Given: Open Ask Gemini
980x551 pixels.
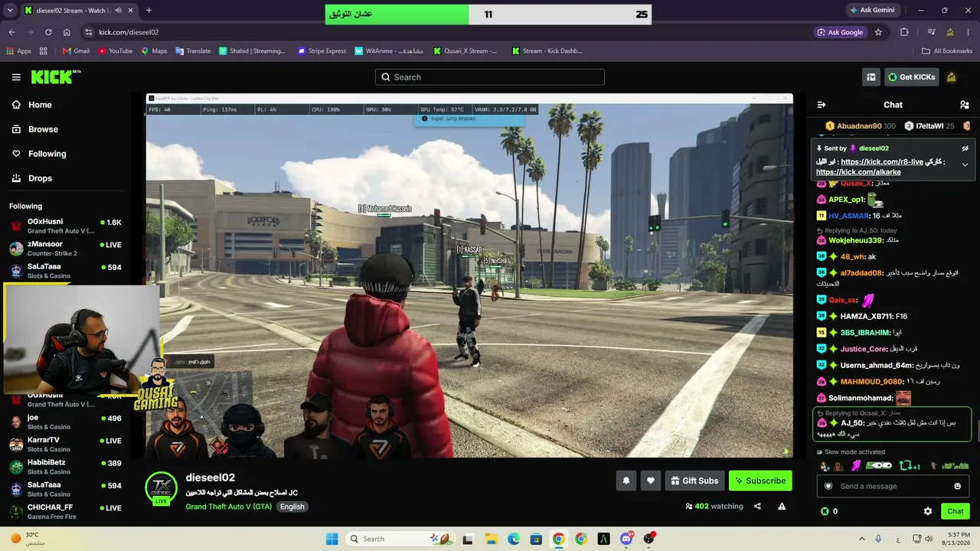Looking at the screenshot, I should (871, 10).
